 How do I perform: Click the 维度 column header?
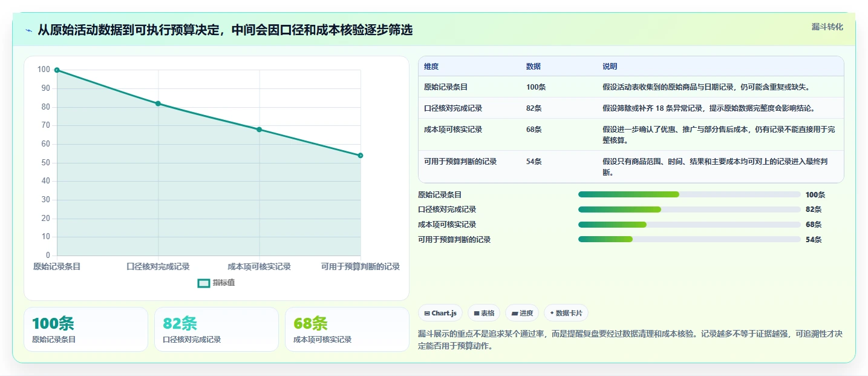431,66
